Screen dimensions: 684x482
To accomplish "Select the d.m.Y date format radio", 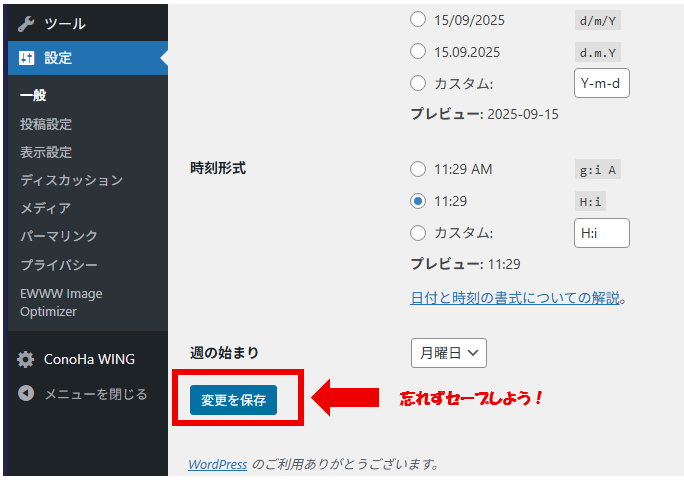I will (x=418, y=51).
